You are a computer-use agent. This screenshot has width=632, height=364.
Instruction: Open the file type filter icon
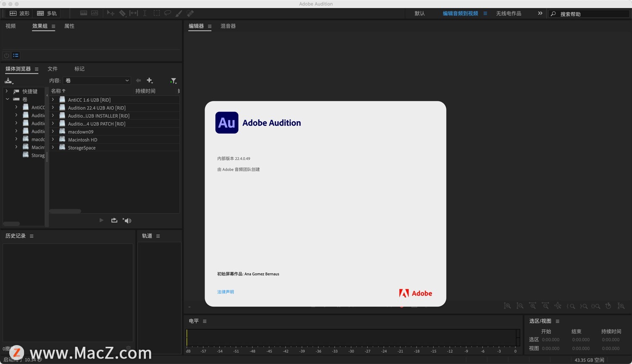click(173, 81)
